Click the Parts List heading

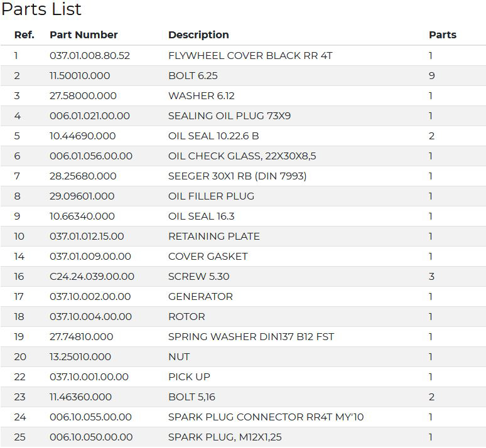(41, 9)
